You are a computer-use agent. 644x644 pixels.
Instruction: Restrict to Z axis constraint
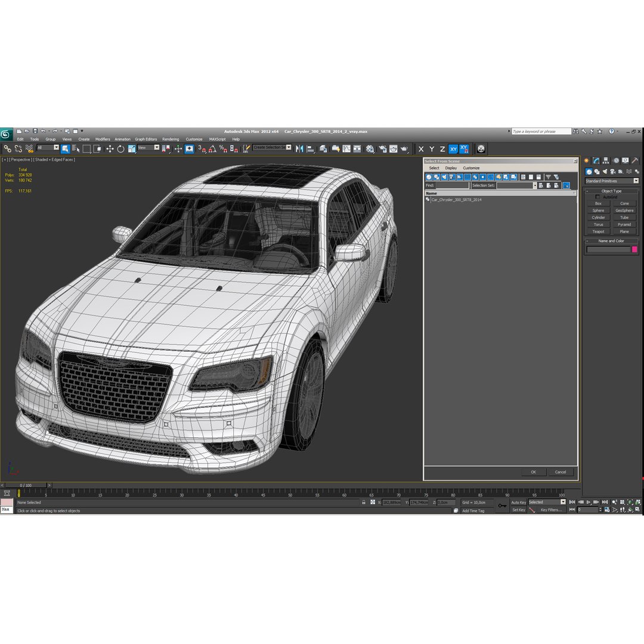[x=442, y=149]
